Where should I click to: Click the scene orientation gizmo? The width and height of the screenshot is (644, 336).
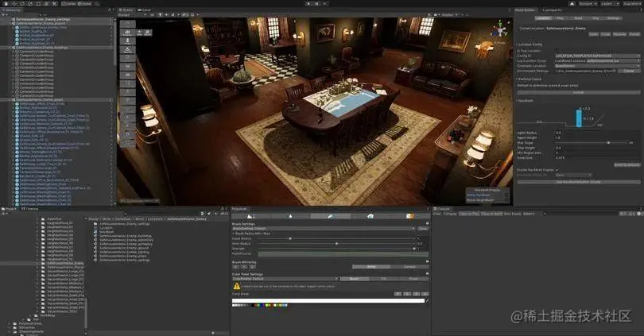500,29
